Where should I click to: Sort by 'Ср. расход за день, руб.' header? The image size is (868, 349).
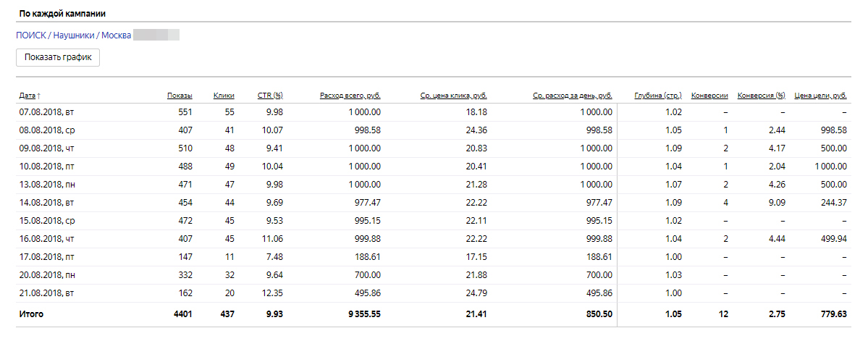pyautogui.click(x=573, y=96)
